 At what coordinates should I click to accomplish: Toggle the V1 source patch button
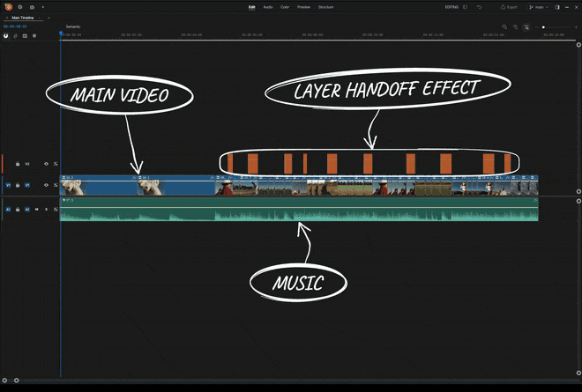click(x=8, y=185)
